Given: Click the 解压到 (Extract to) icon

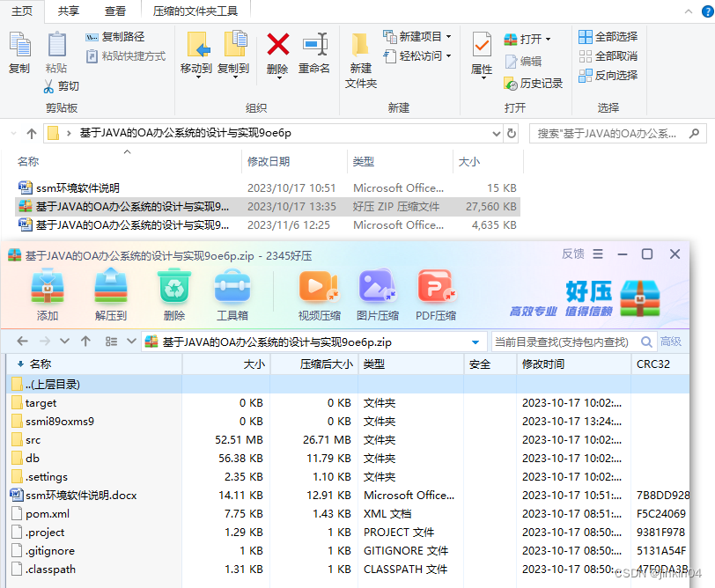Looking at the screenshot, I should [111, 290].
